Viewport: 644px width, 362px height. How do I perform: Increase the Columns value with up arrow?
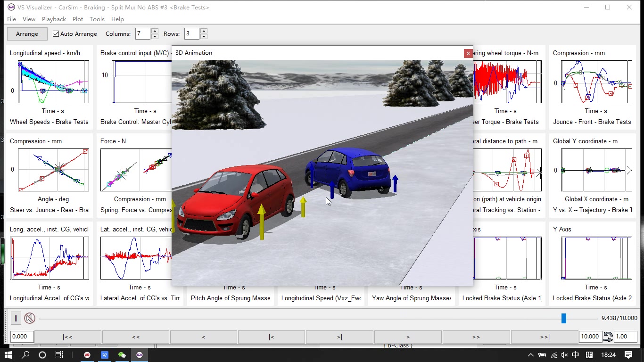(x=155, y=31)
